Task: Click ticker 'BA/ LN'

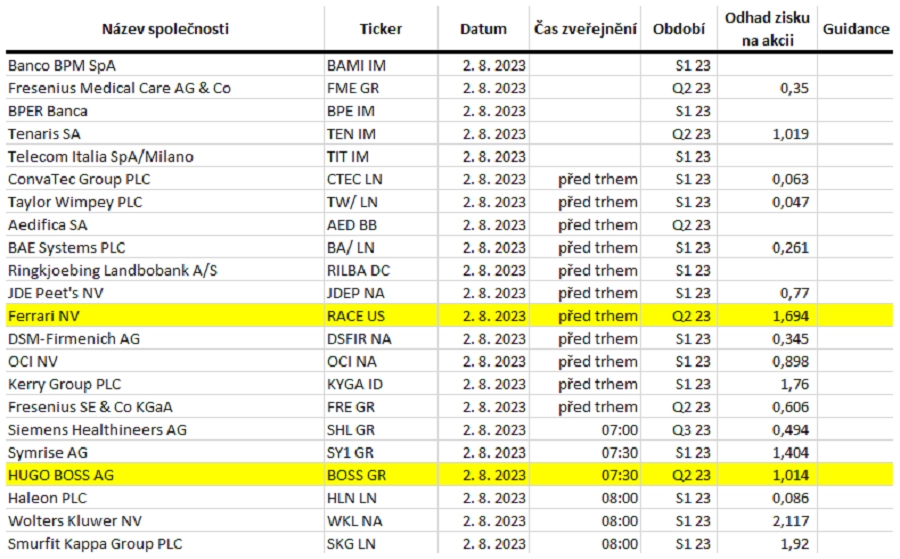Action: coord(351,248)
